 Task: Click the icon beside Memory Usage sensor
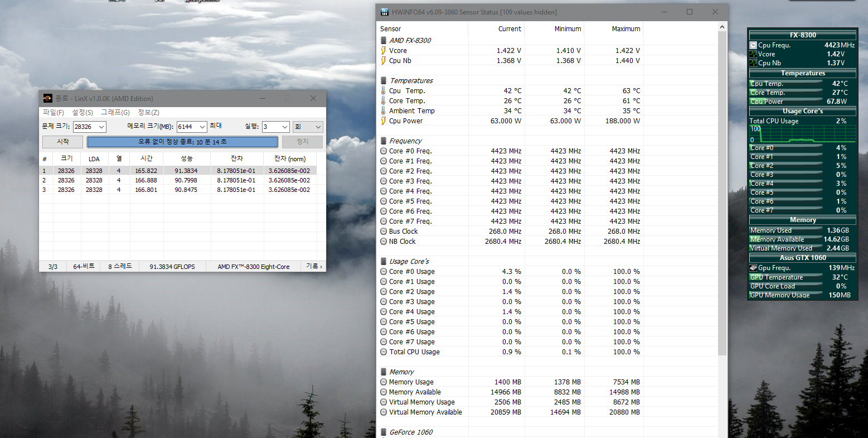pyautogui.click(x=384, y=382)
